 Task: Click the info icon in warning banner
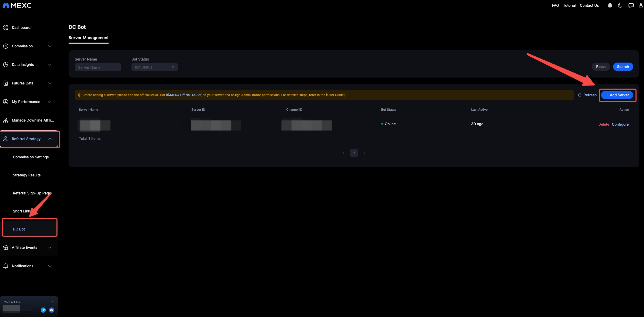click(x=80, y=95)
